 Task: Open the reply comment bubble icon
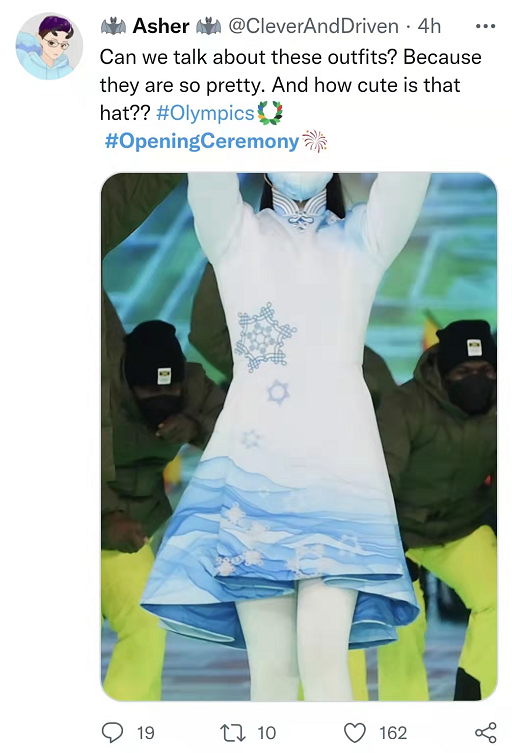coord(112,733)
